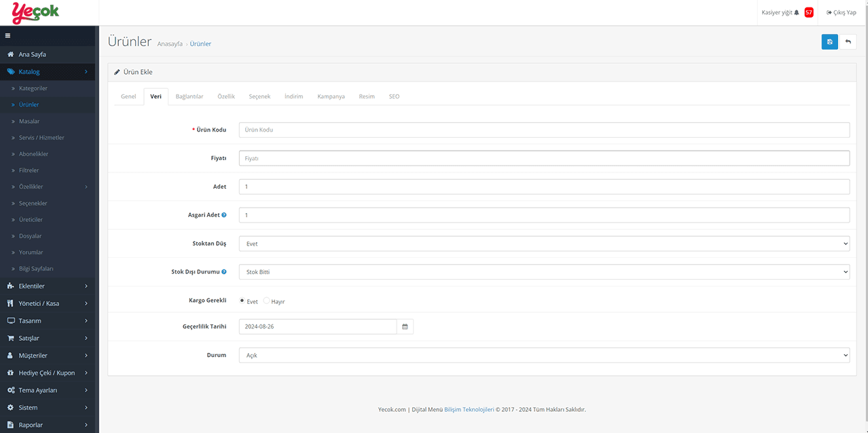Click the Asgari Adet input field
The height and width of the screenshot is (433, 868).
click(544, 215)
